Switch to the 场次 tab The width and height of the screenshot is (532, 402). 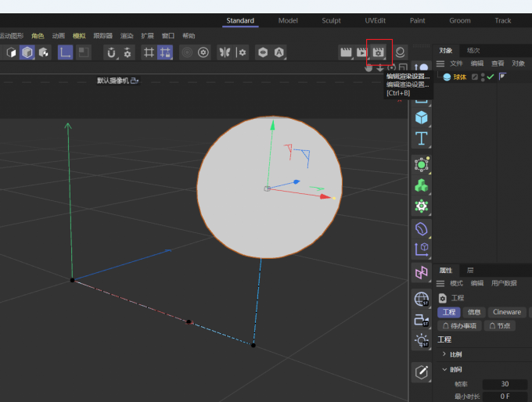pyautogui.click(x=473, y=51)
